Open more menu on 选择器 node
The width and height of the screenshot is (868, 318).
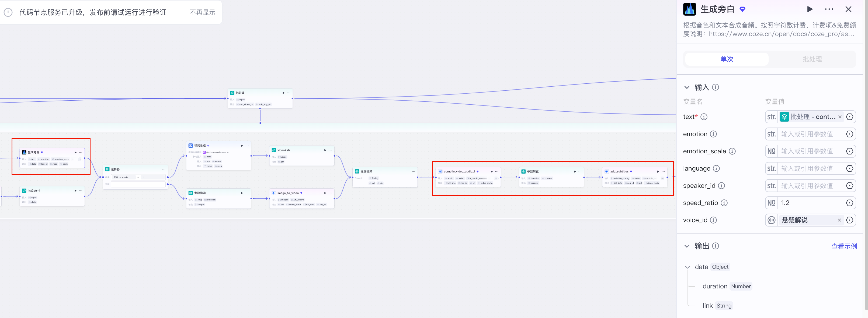(164, 169)
